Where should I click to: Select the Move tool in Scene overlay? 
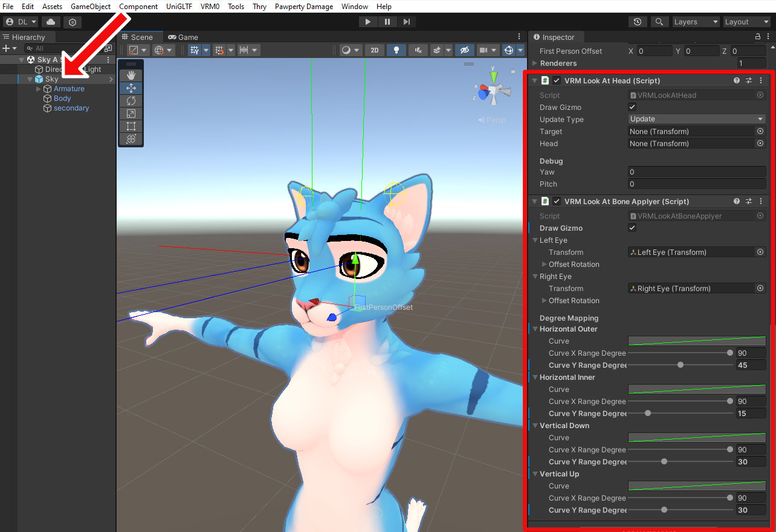pyautogui.click(x=131, y=88)
